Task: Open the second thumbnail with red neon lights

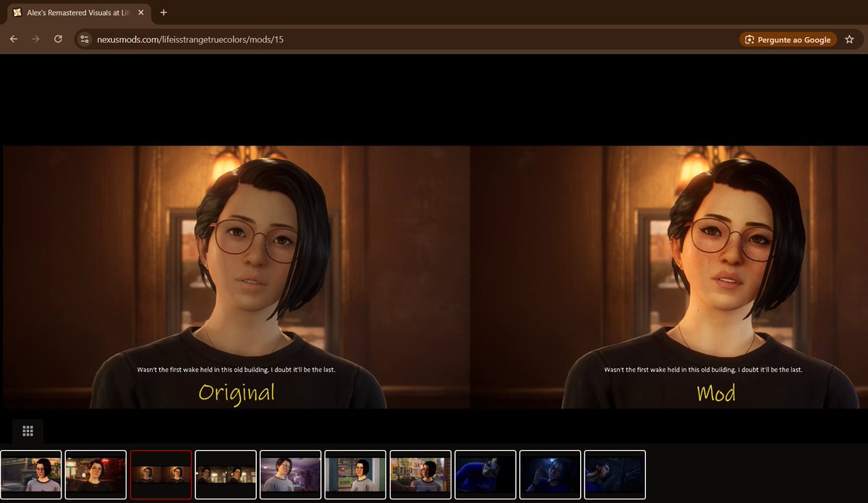Action: (x=95, y=475)
